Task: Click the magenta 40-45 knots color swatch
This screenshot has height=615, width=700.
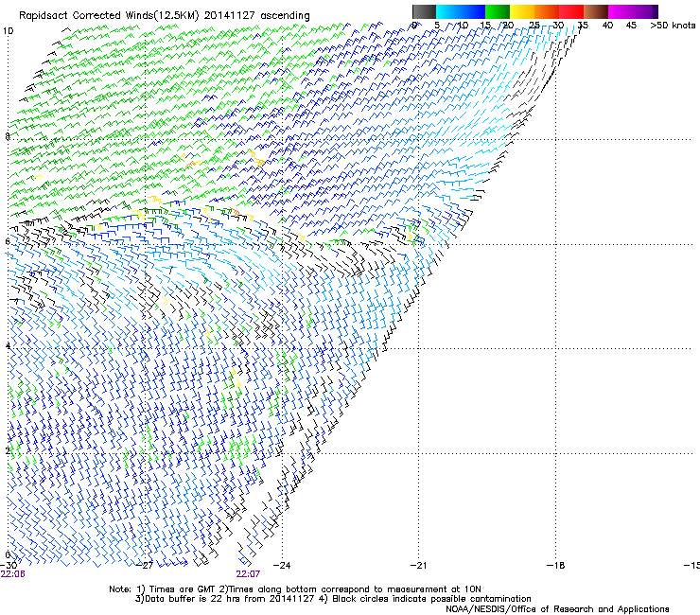Action: coord(621,11)
